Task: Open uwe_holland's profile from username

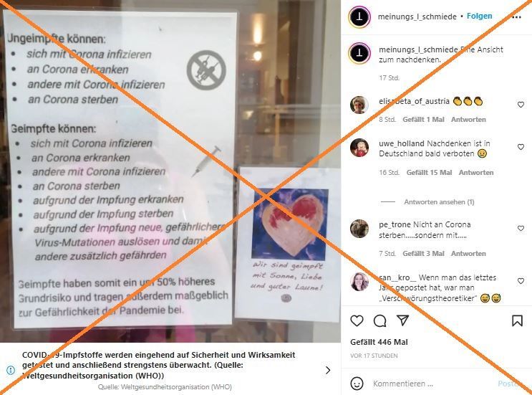Action: (x=402, y=143)
